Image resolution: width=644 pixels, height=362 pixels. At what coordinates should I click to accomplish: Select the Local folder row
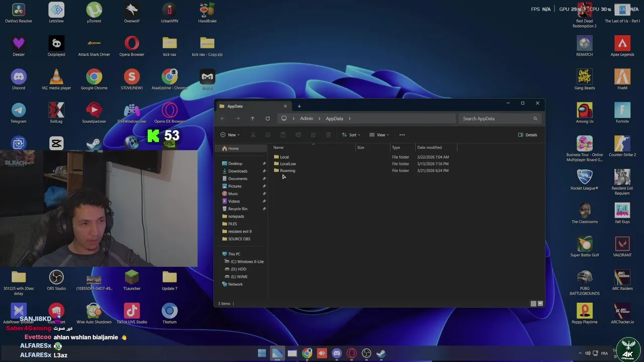point(361,157)
